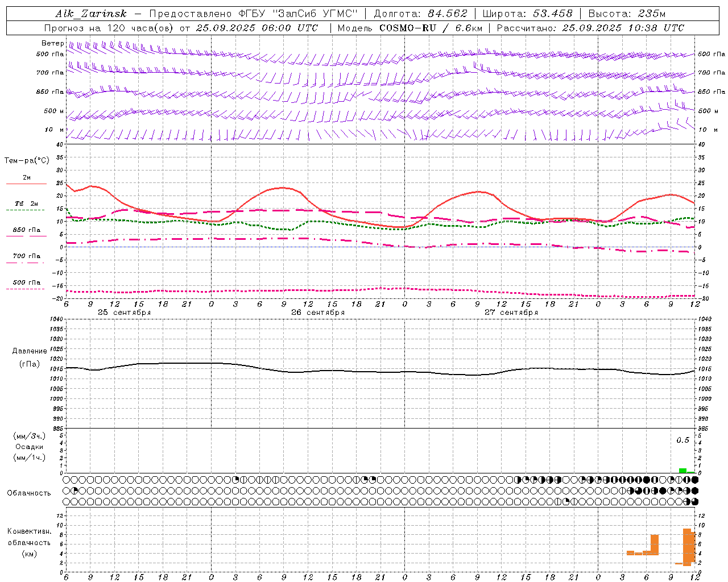Click the date label 26 сентября
This screenshot has height=582, width=728.
(318, 313)
